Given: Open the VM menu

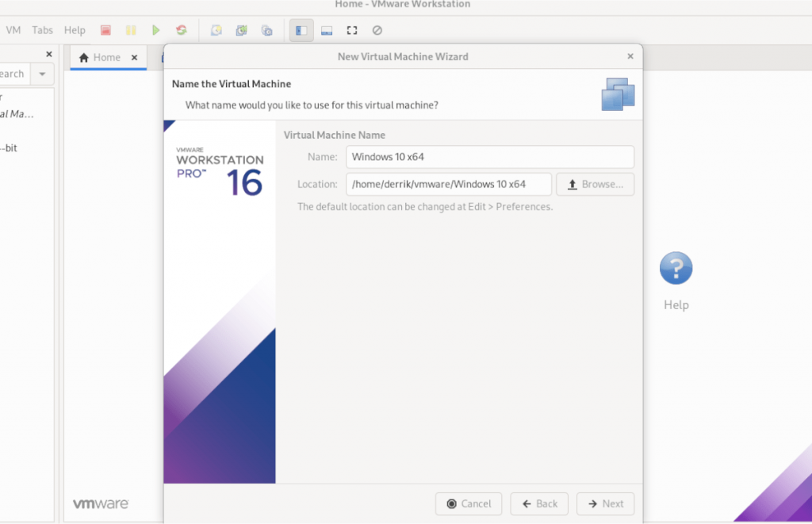Looking at the screenshot, I should point(13,29).
